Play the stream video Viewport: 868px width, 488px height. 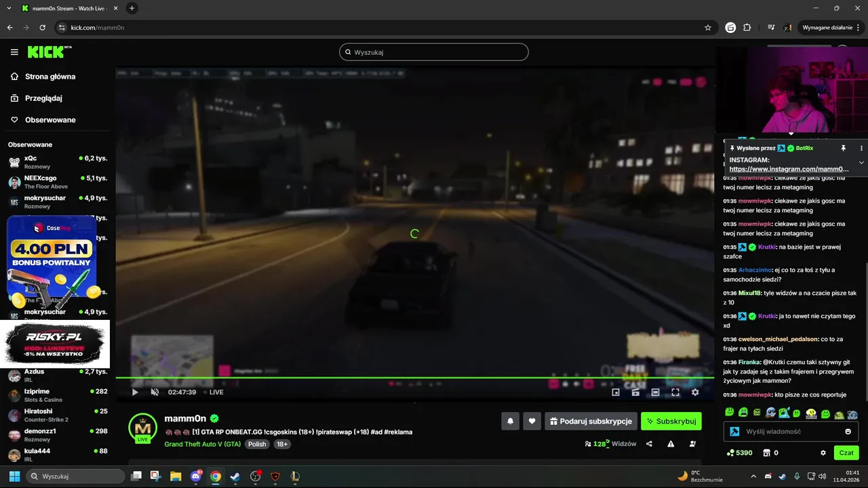point(135,392)
